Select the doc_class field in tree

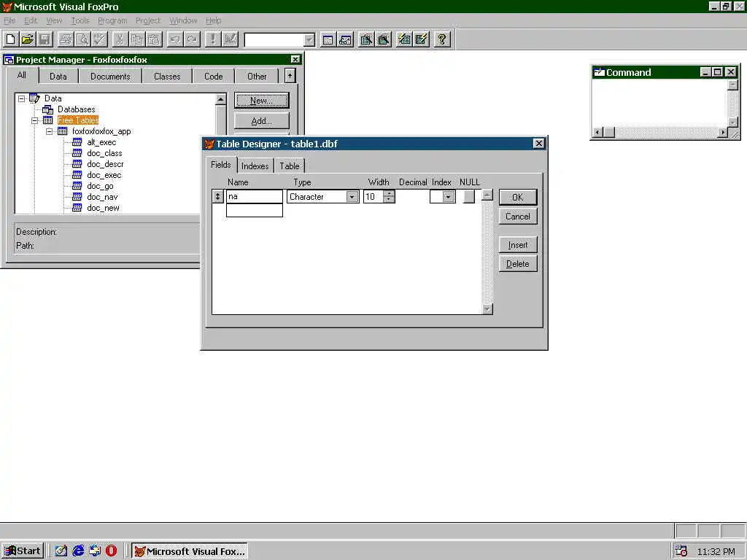pos(104,153)
